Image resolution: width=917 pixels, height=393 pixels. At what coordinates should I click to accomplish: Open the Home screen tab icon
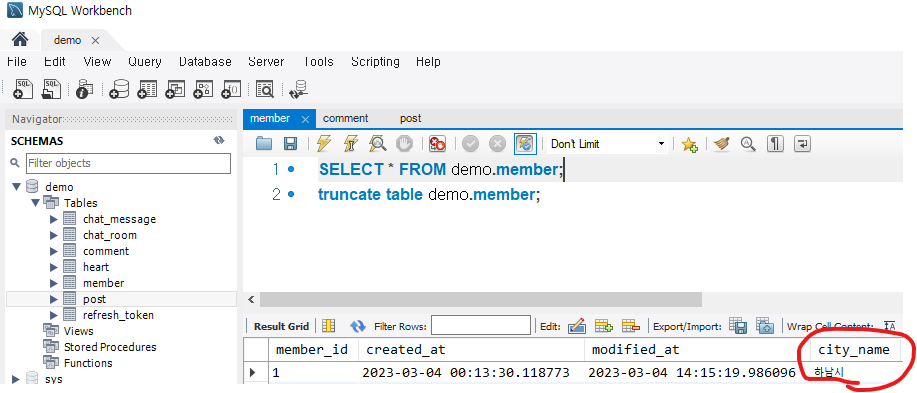click(x=20, y=39)
